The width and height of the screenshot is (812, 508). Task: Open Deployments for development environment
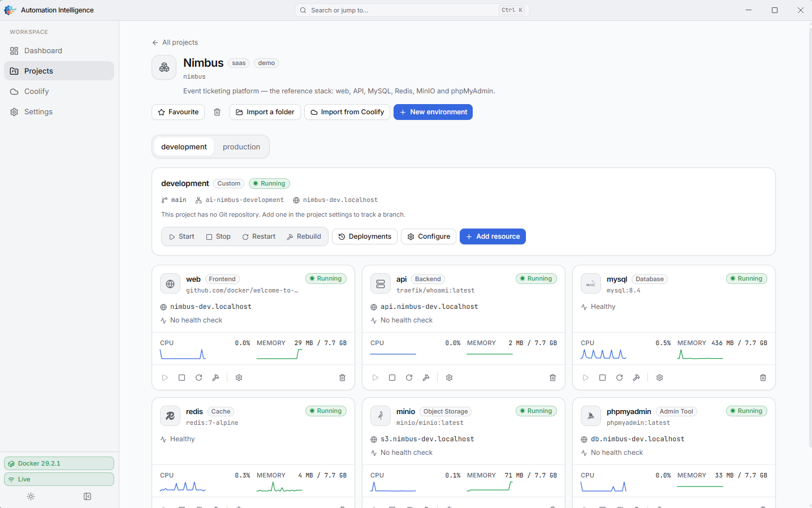coord(365,236)
